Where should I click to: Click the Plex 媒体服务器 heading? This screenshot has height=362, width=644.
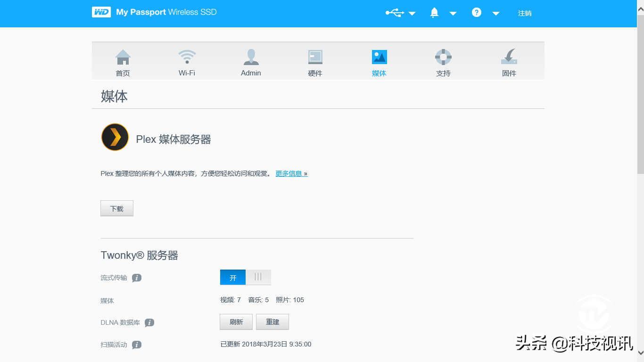(x=173, y=140)
